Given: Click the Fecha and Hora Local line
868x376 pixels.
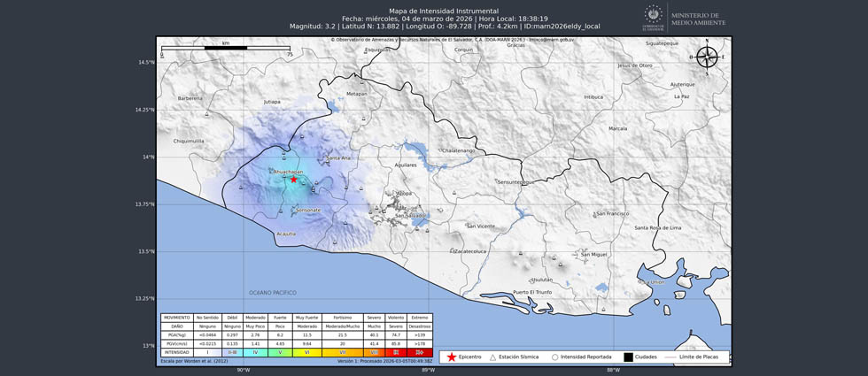Looking at the screenshot, I should pyautogui.click(x=445, y=19).
